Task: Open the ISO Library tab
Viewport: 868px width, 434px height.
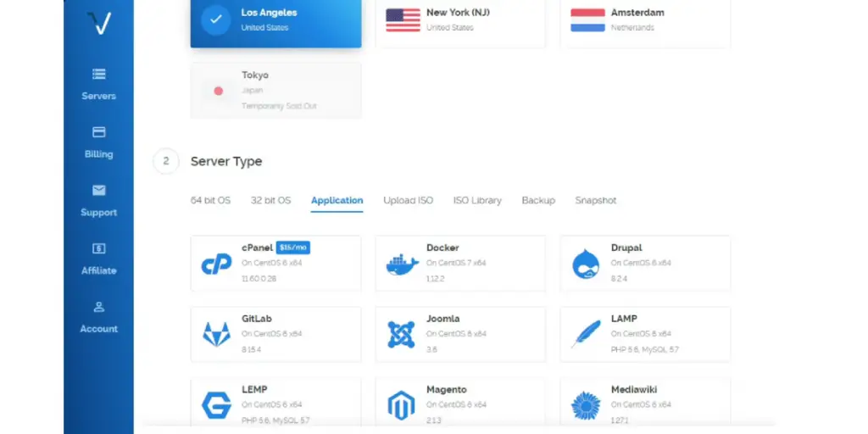Action: pos(477,200)
